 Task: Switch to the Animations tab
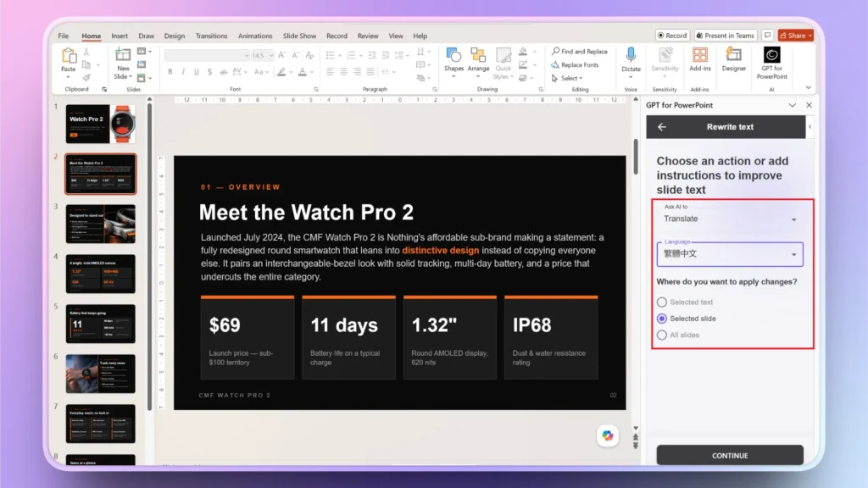255,36
